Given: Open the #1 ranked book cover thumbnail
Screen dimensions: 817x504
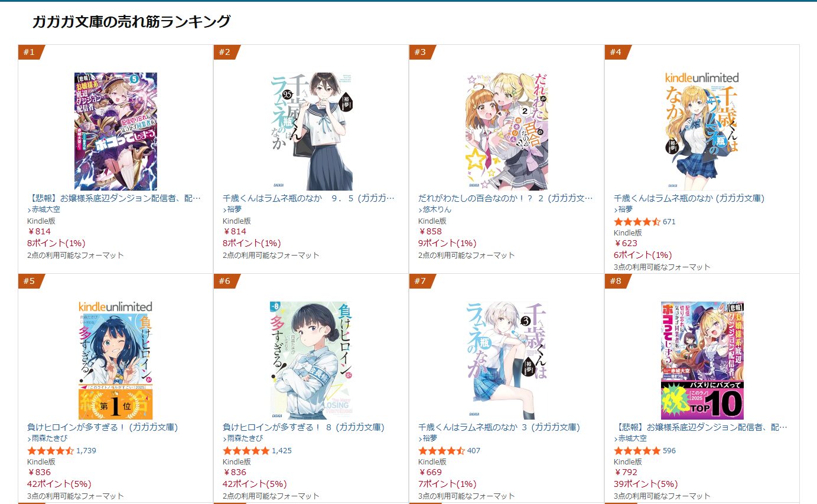Looking at the screenshot, I should [x=116, y=131].
